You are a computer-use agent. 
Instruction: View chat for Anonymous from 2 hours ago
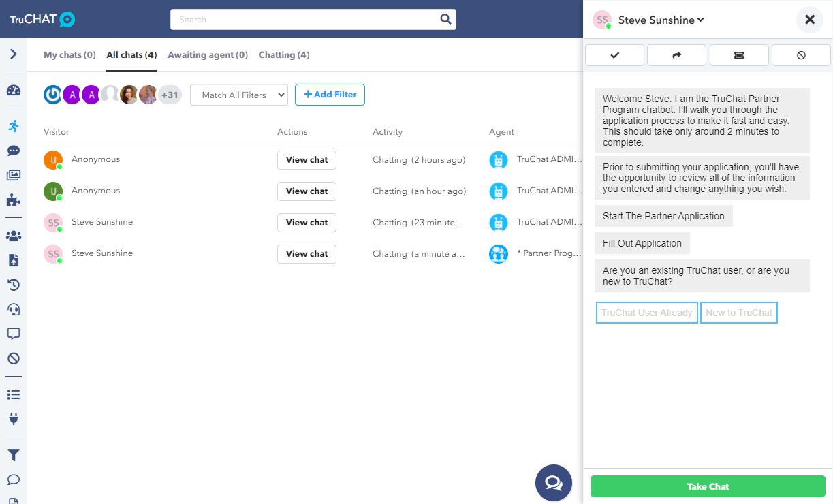tap(307, 160)
